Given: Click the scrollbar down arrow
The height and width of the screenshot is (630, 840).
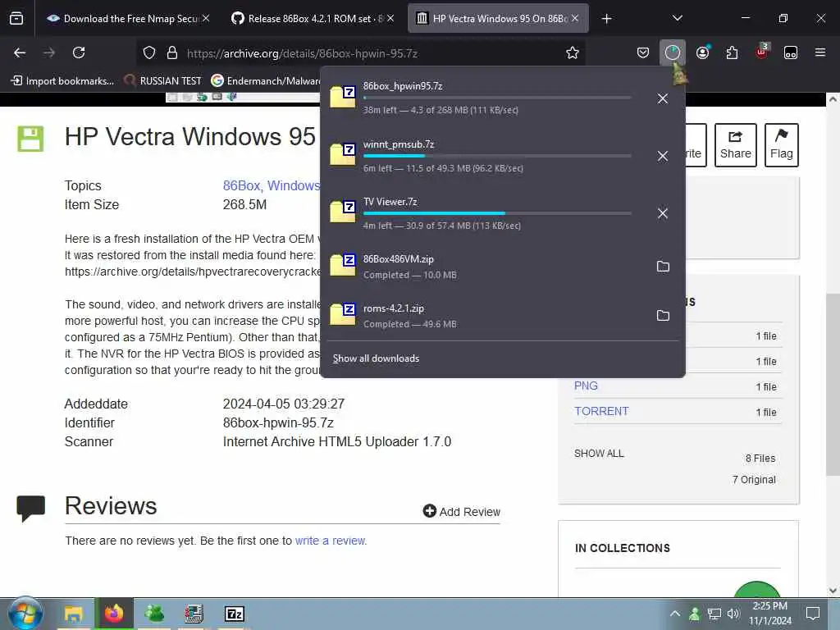Looking at the screenshot, I should coord(833,591).
